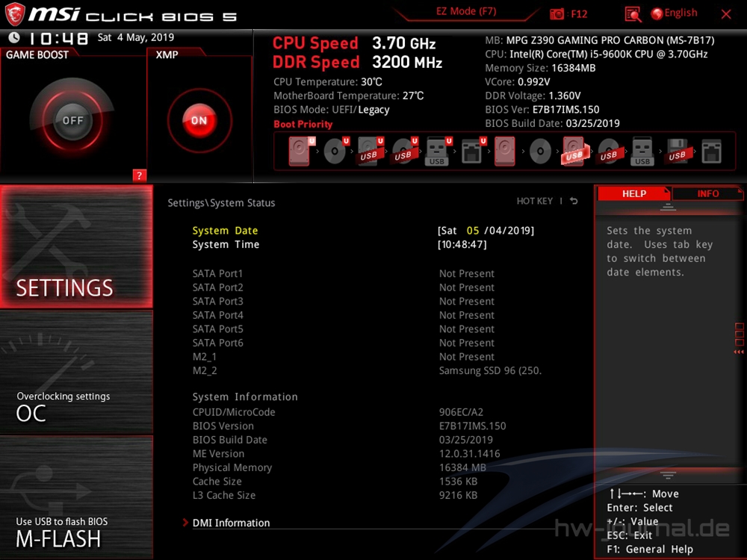Select the System Date row
The width and height of the screenshot is (747, 560).
point(363,231)
